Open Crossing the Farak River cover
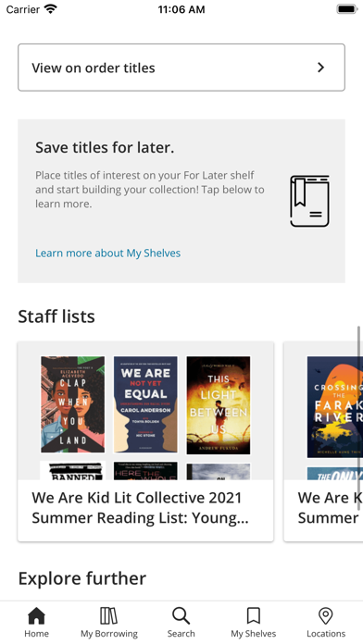Viewport: 363px width, 644px height. point(334,406)
